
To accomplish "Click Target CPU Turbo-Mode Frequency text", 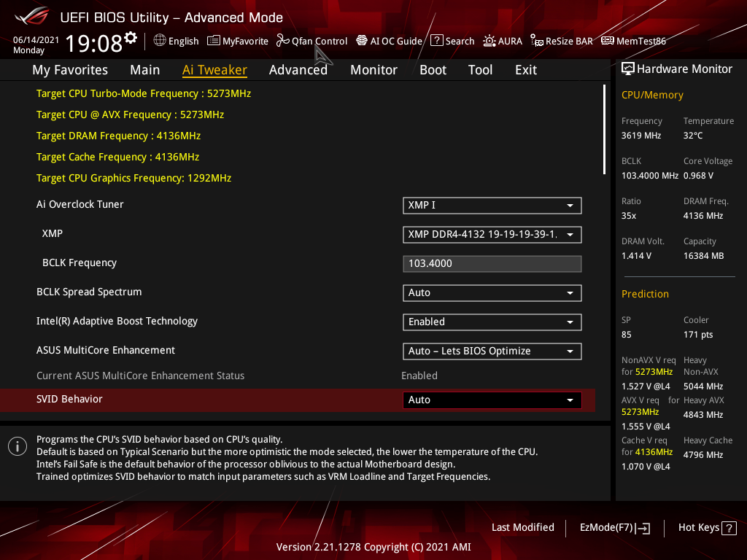I will pyautogui.click(x=144, y=93).
